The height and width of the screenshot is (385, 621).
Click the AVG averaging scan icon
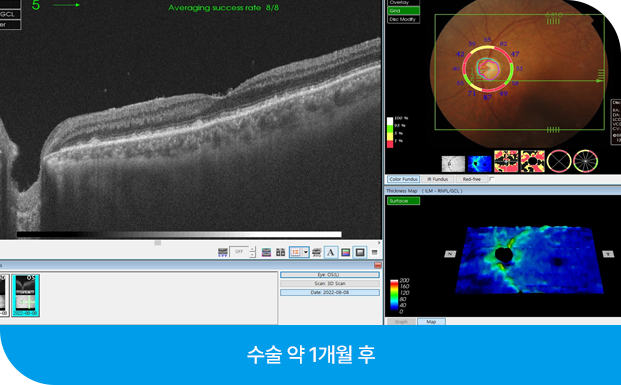tap(316, 252)
